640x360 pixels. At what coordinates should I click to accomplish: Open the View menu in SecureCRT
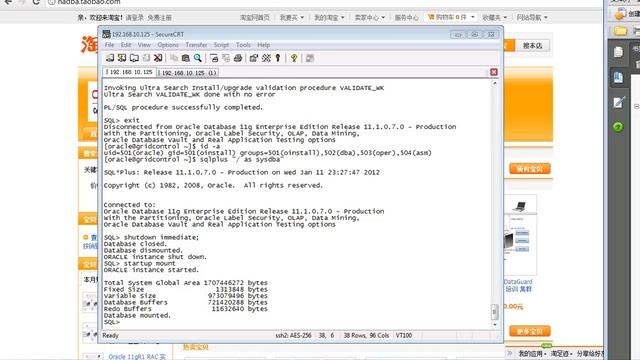pyautogui.click(x=144, y=45)
